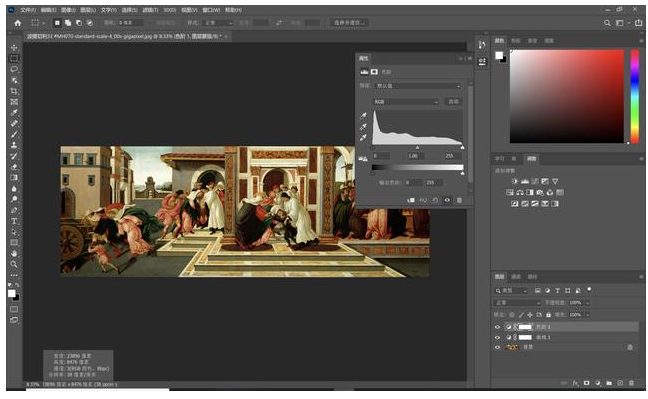Toggle lock transparent pixels icon
648x399 pixels.
[512, 315]
